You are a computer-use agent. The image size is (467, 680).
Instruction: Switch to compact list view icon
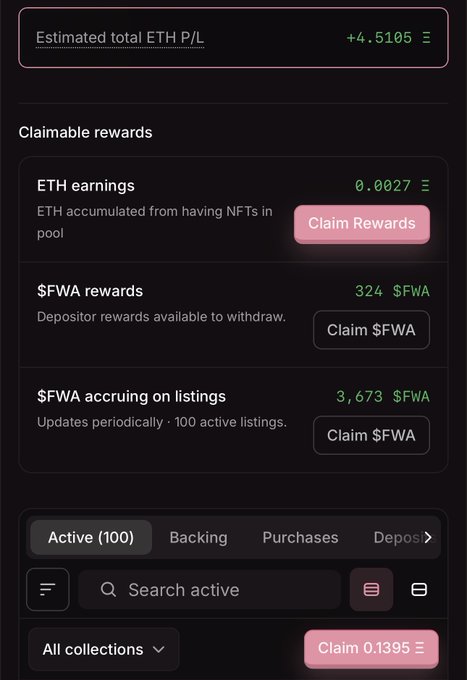[371, 589]
